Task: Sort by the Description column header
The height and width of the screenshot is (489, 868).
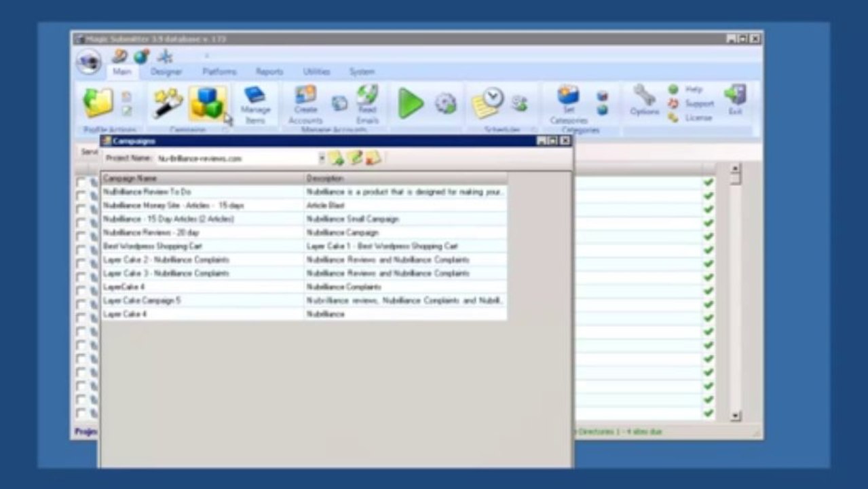Action: pyautogui.click(x=405, y=178)
